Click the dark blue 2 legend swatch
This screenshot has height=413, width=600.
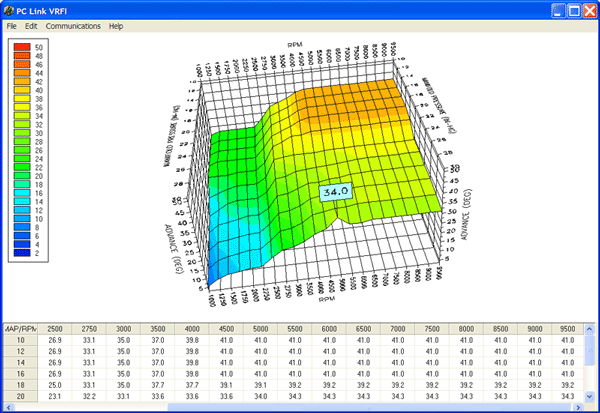[22, 253]
